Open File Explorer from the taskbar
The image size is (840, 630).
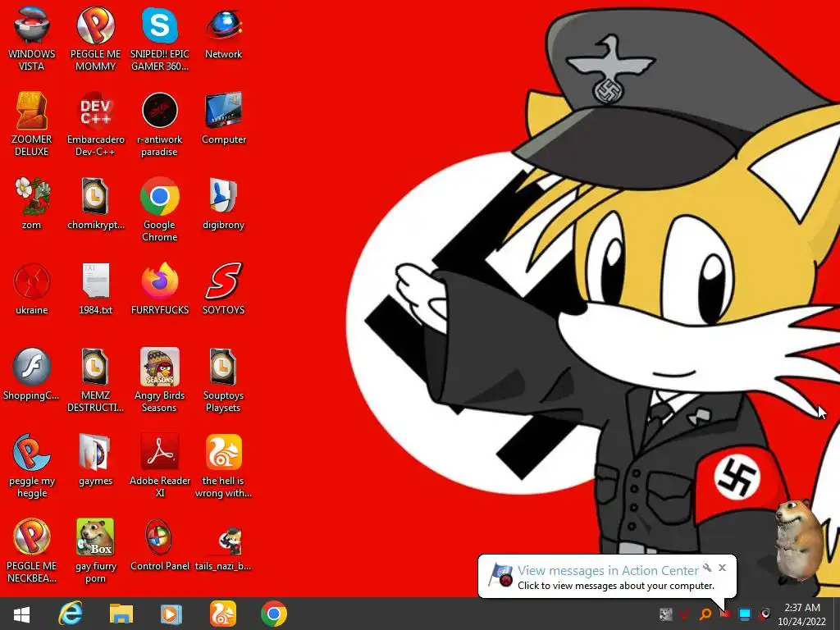[121, 614]
